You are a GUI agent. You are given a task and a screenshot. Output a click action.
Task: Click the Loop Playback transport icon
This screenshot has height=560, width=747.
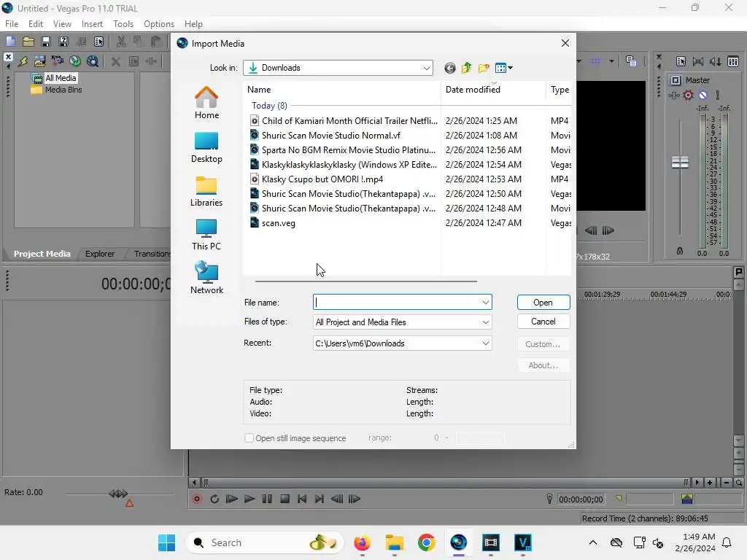pos(214,499)
